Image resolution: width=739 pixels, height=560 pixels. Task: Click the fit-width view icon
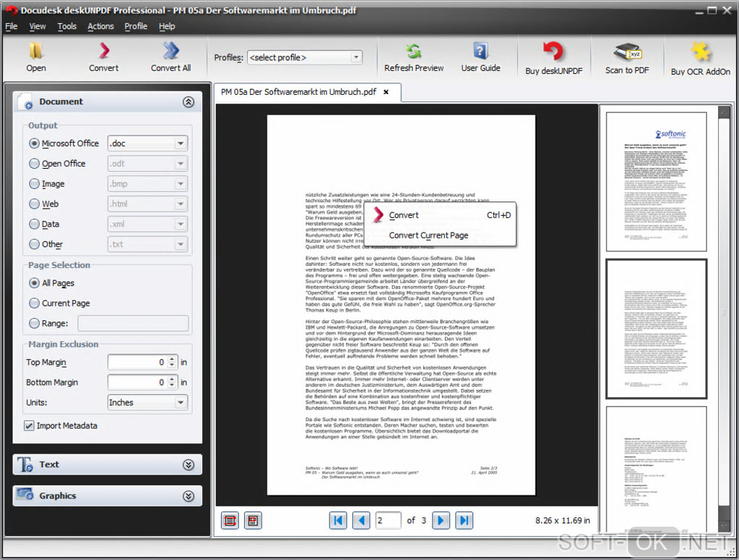(x=230, y=520)
